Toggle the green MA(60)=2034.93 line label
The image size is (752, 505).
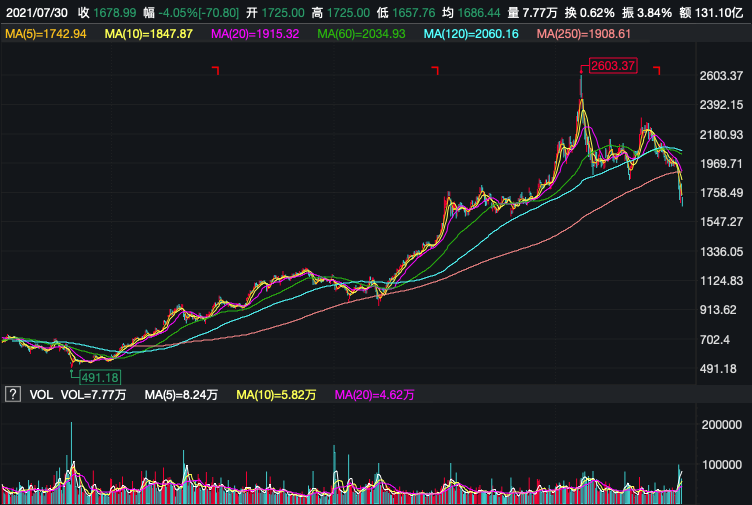(x=362, y=34)
